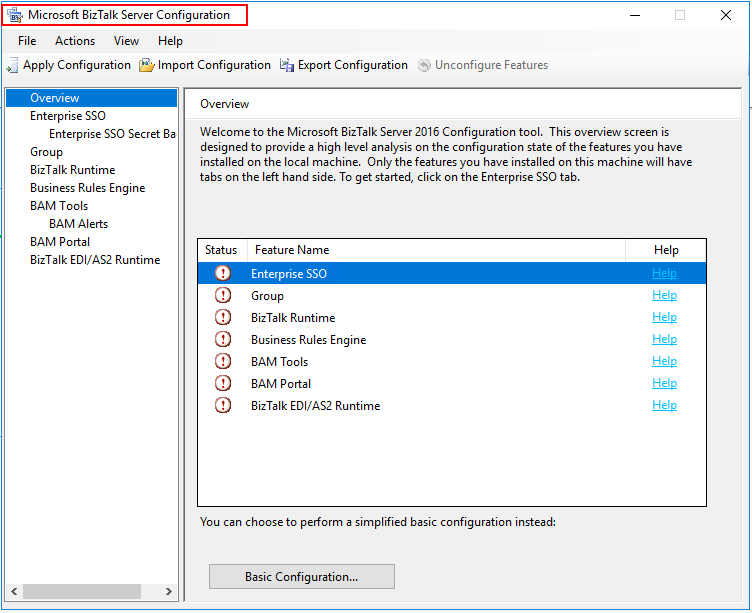Minimize the BizTalk Server Configuration window

[x=635, y=15]
